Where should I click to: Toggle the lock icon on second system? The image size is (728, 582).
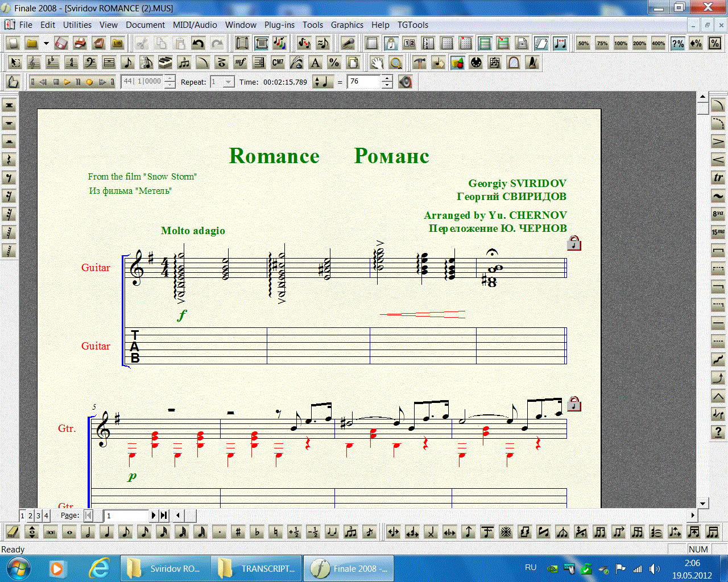[574, 404]
